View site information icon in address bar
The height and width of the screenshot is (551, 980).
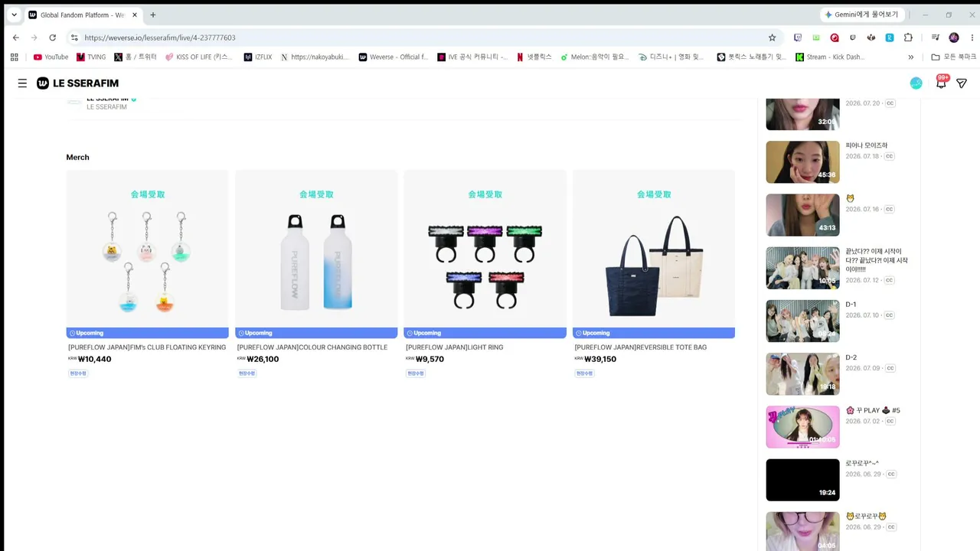[x=74, y=37]
